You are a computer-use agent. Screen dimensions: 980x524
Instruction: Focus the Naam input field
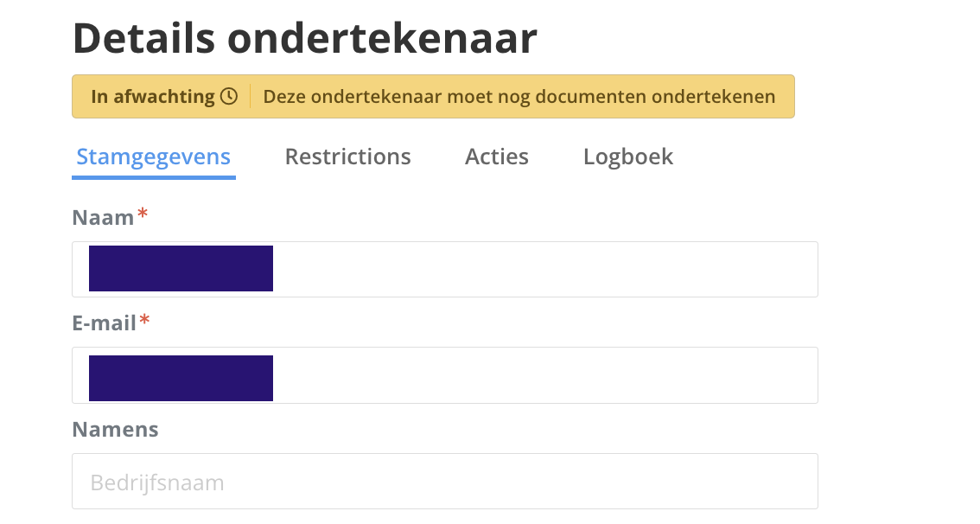click(445, 269)
